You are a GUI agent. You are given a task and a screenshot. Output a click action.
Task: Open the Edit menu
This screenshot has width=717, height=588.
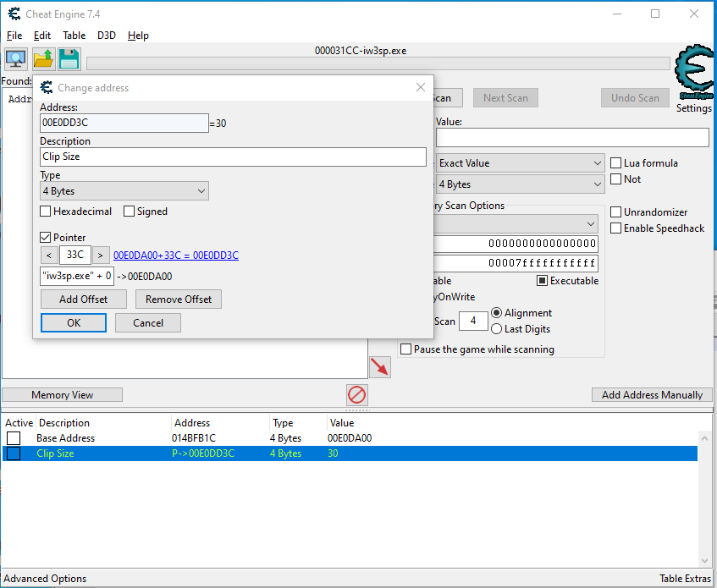point(42,36)
